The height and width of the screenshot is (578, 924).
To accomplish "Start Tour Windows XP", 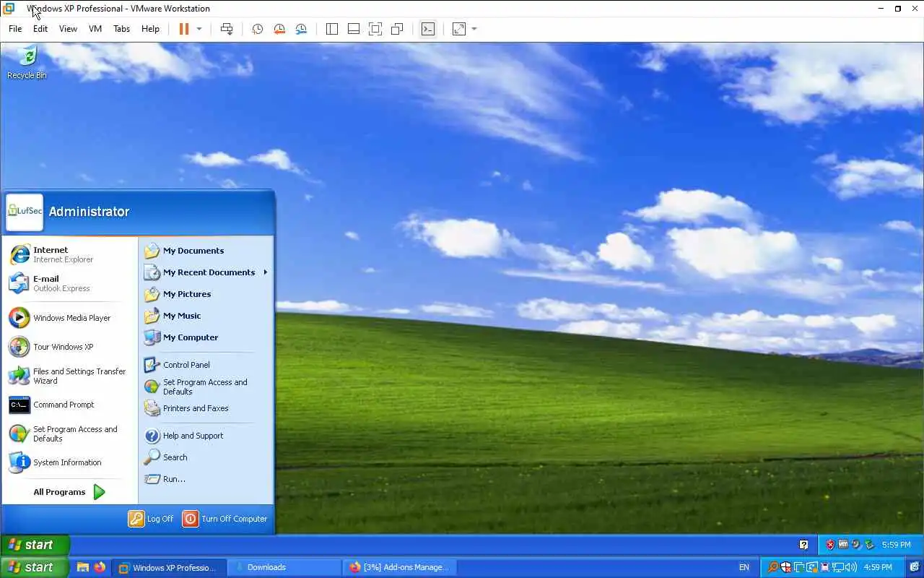I will [71, 347].
